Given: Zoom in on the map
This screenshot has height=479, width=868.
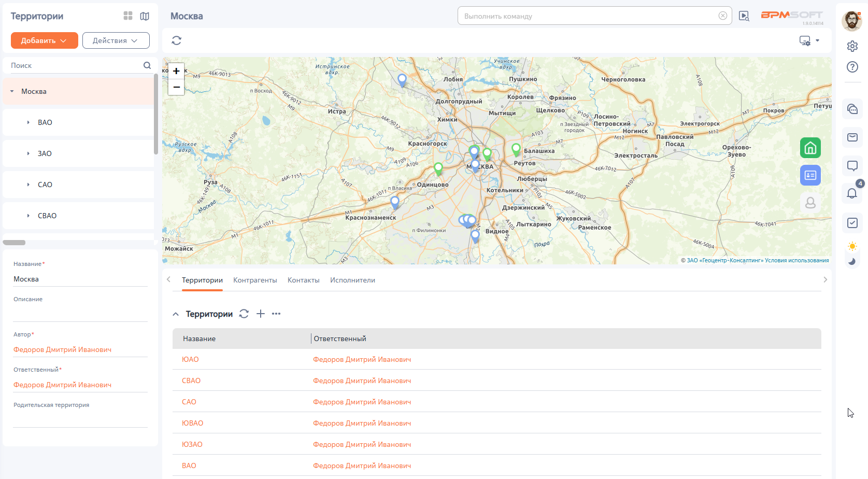Looking at the screenshot, I should tap(176, 71).
